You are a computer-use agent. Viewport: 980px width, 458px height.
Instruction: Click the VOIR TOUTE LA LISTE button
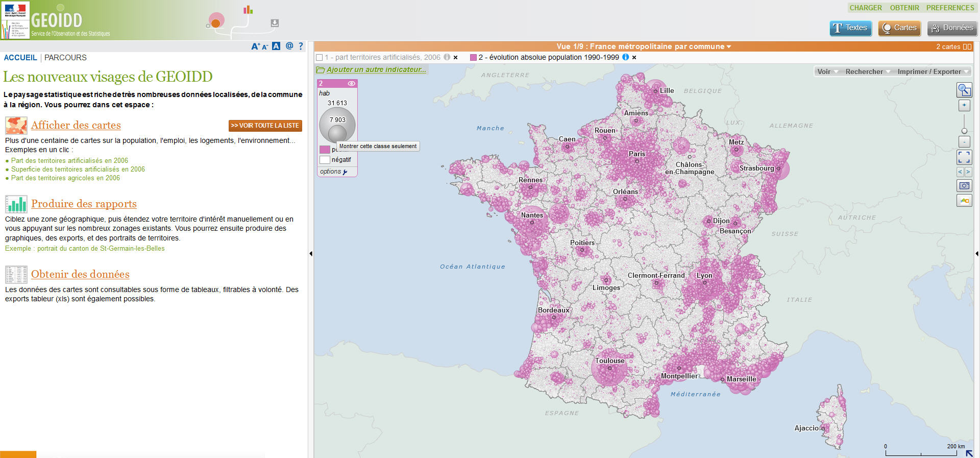pyautogui.click(x=265, y=126)
